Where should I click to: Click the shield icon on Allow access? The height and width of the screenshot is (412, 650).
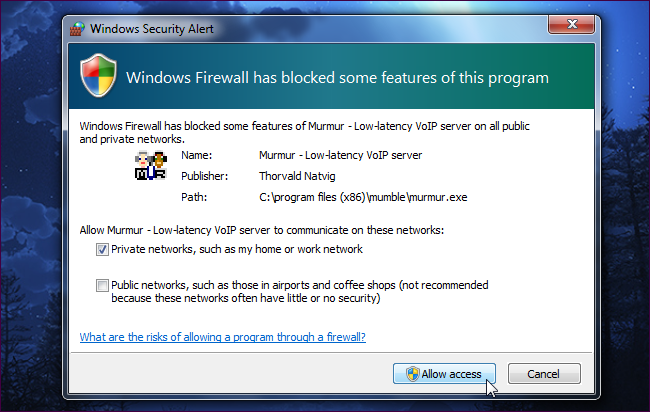click(x=412, y=374)
